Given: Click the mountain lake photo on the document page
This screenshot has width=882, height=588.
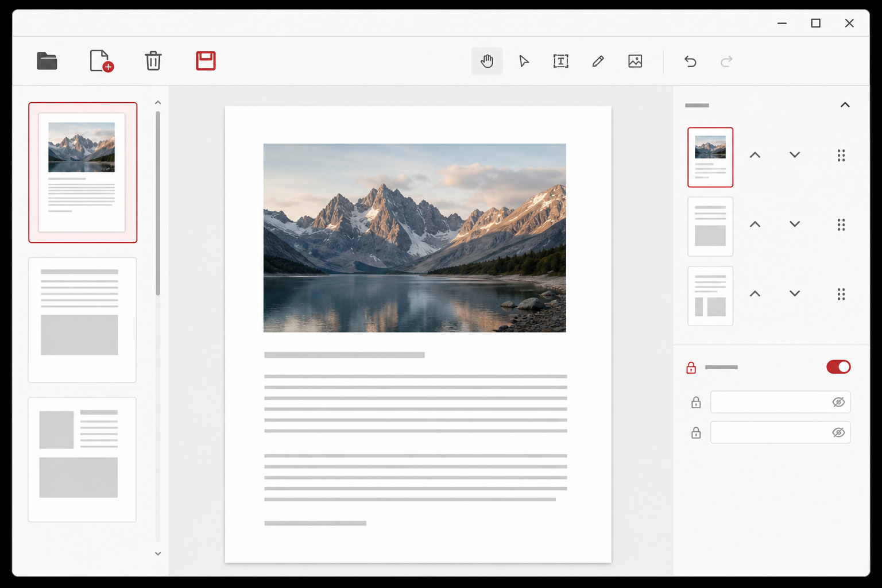Looking at the screenshot, I should pos(415,238).
